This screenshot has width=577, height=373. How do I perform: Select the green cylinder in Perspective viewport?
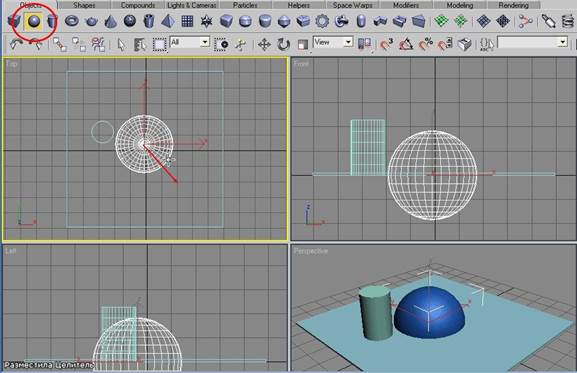(375, 313)
